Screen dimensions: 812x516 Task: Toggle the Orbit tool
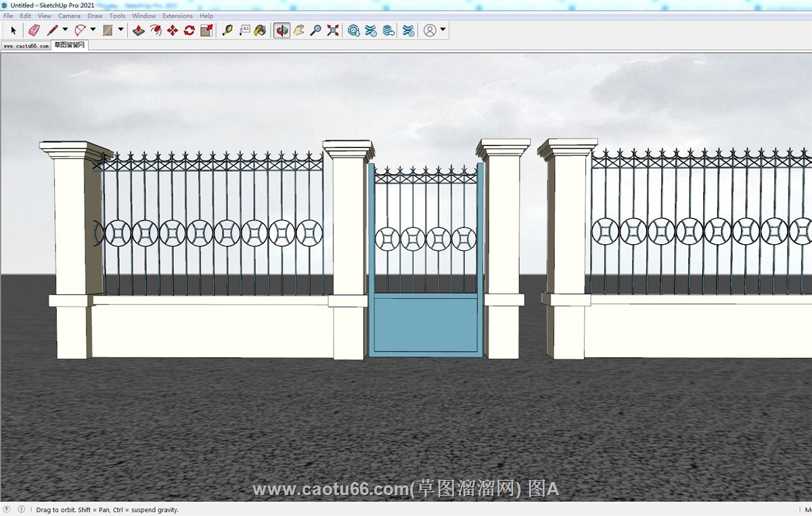click(x=282, y=30)
